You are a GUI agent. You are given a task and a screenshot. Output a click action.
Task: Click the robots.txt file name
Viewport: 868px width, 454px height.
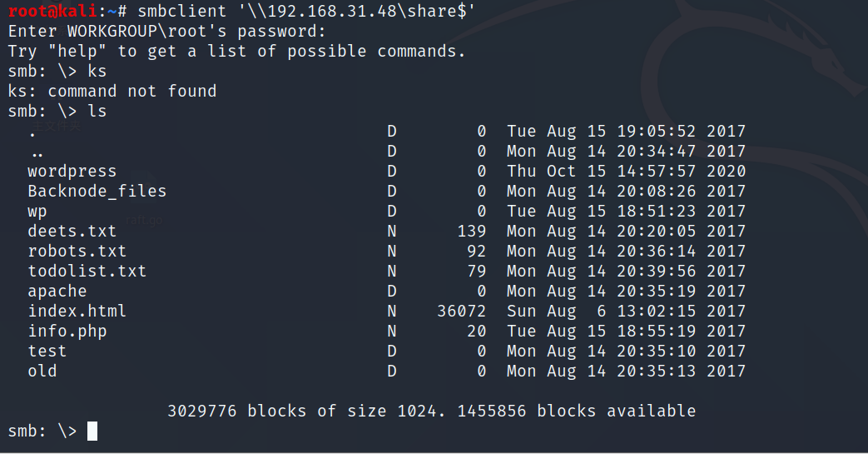[x=77, y=251]
